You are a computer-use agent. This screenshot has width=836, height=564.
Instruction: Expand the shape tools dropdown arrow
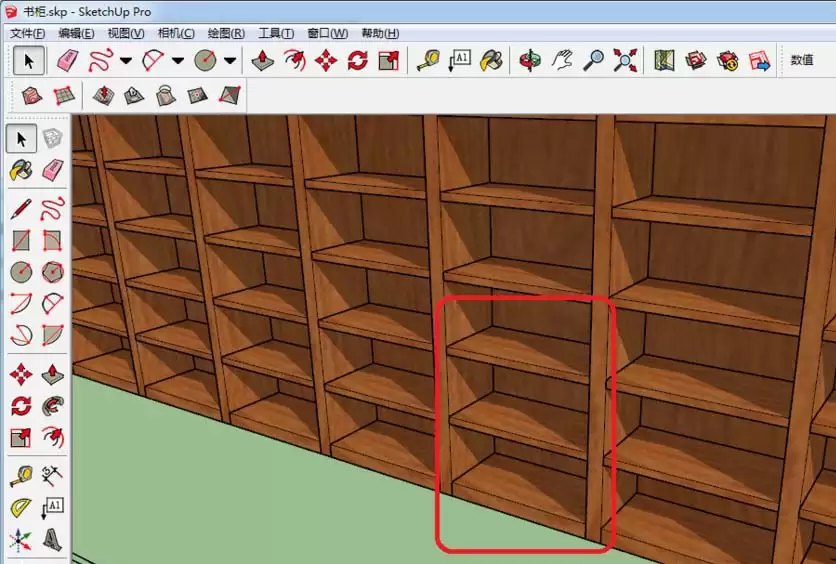point(230,61)
